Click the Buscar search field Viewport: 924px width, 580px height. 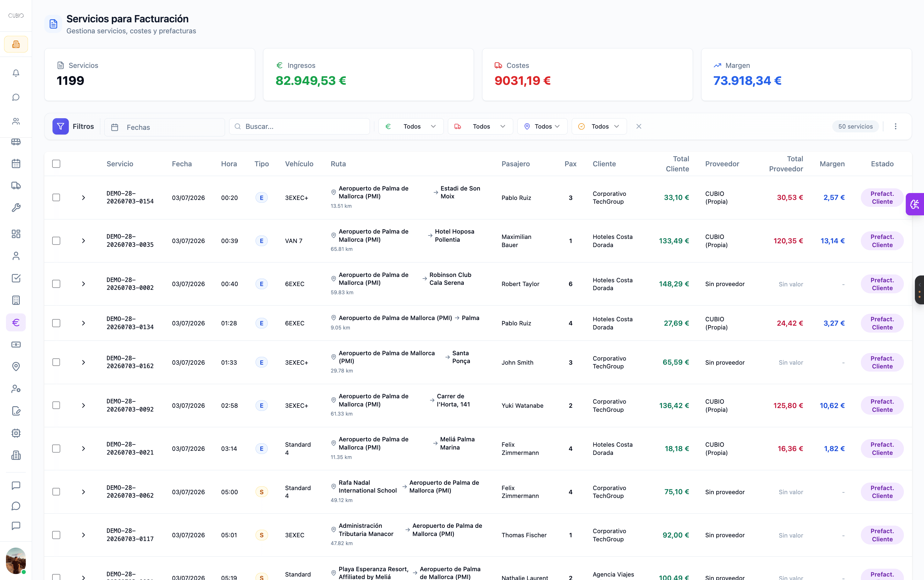300,127
